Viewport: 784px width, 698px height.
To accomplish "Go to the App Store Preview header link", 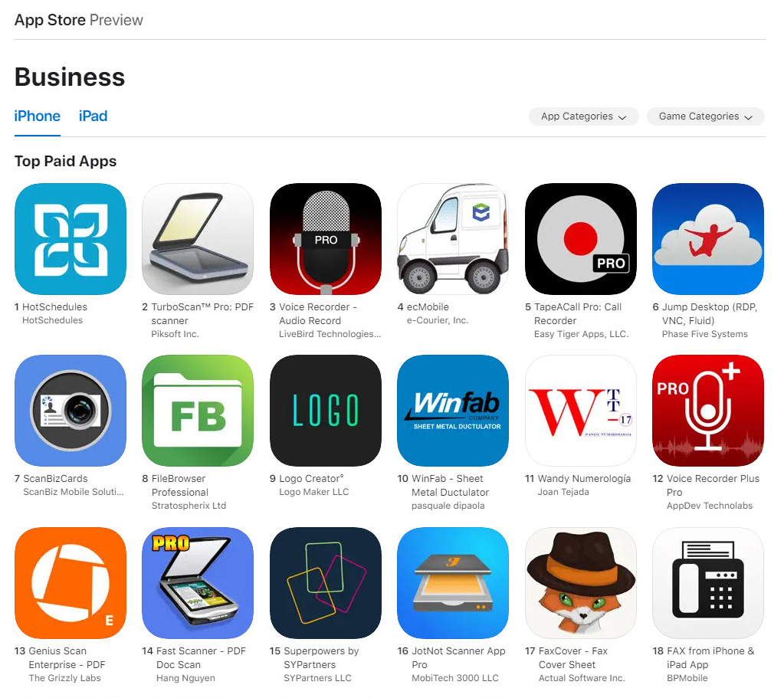I will pyautogui.click(x=78, y=20).
